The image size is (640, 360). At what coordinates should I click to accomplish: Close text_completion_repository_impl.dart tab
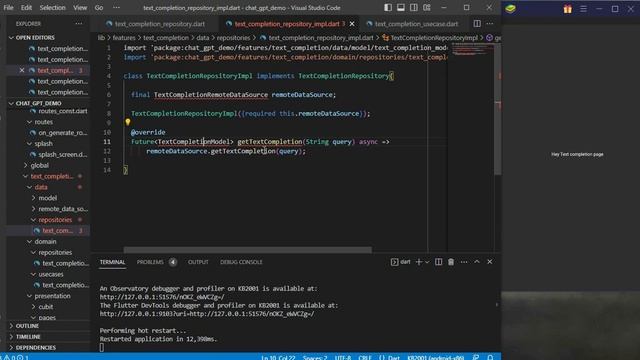[x=352, y=24]
